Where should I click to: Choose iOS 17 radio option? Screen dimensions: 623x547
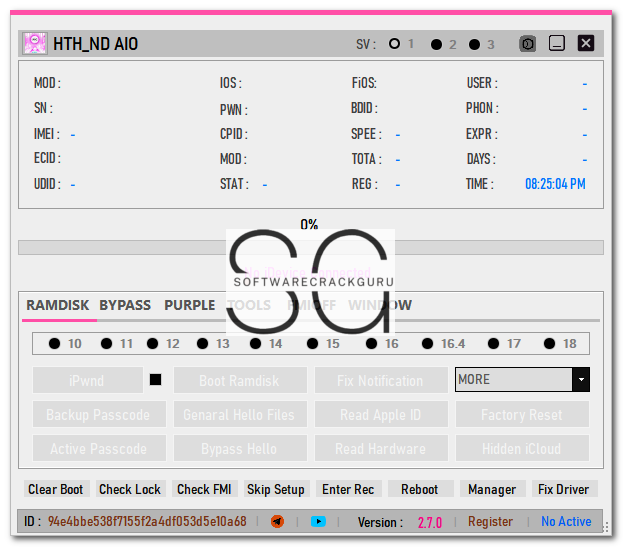[493, 343]
